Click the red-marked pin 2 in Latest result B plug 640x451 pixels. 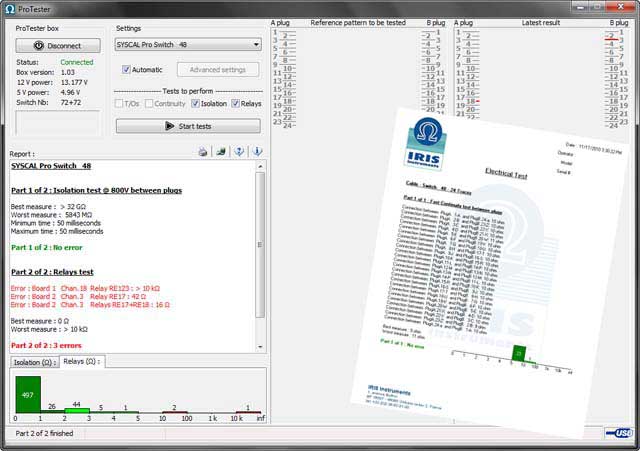click(x=611, y=37)
